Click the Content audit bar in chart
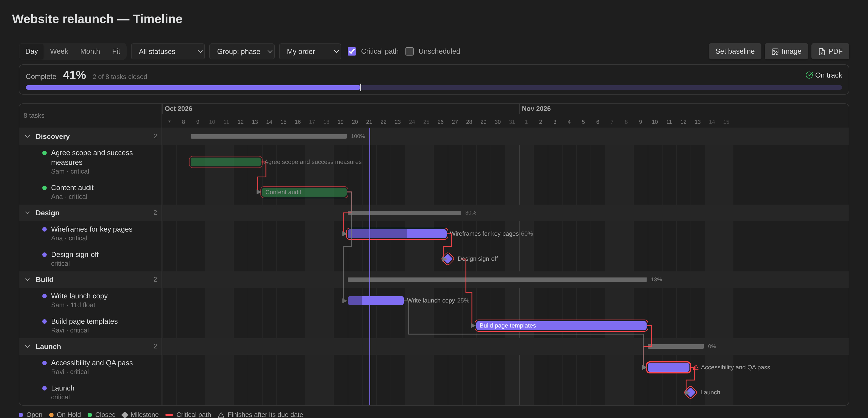 [x=304, y=192]
